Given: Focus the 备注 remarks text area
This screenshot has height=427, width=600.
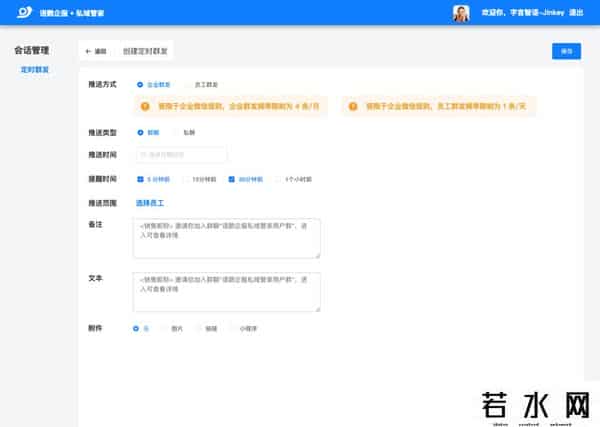Looking at the screenshot, I should (x=227, y=238).
